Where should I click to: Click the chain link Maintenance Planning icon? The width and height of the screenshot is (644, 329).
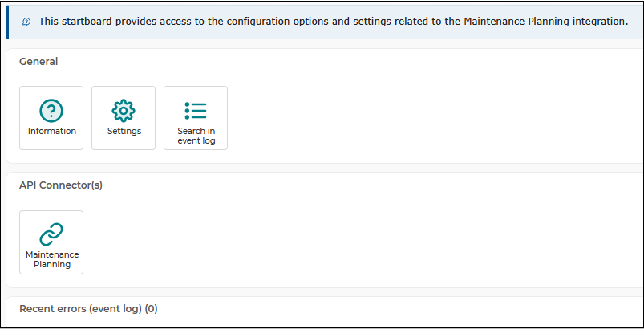[x=51, y=234]
